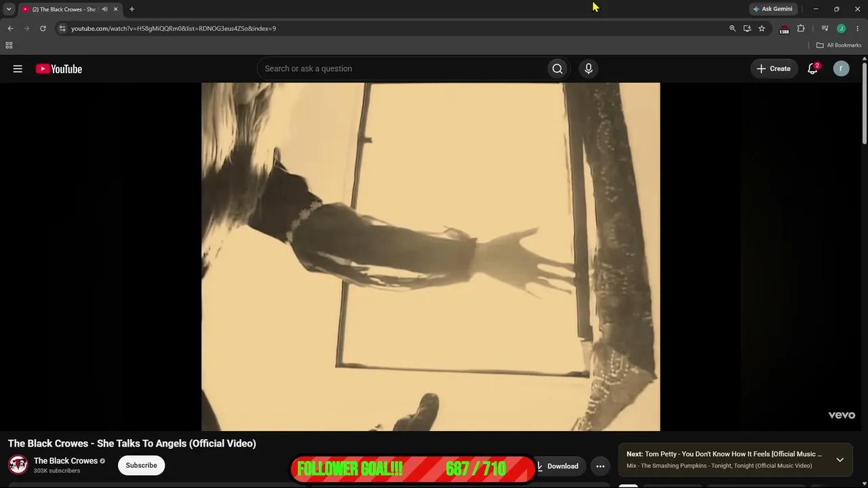This screenshot has width=868, height=488.
Task: Click the Ask Gemini button
Action: tap(772, 9)
